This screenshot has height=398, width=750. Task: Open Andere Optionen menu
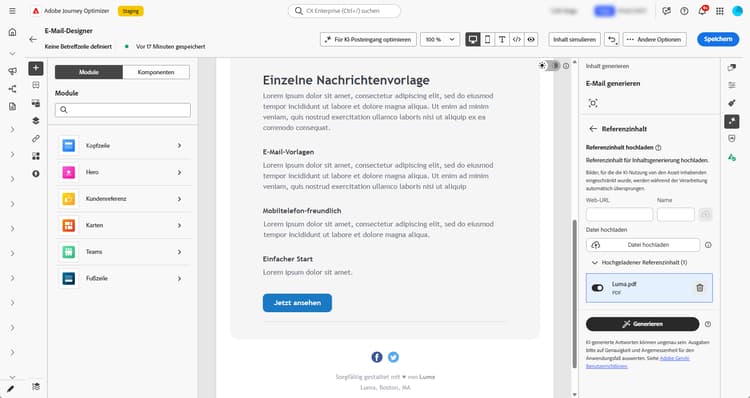click(x=654, y=39)
